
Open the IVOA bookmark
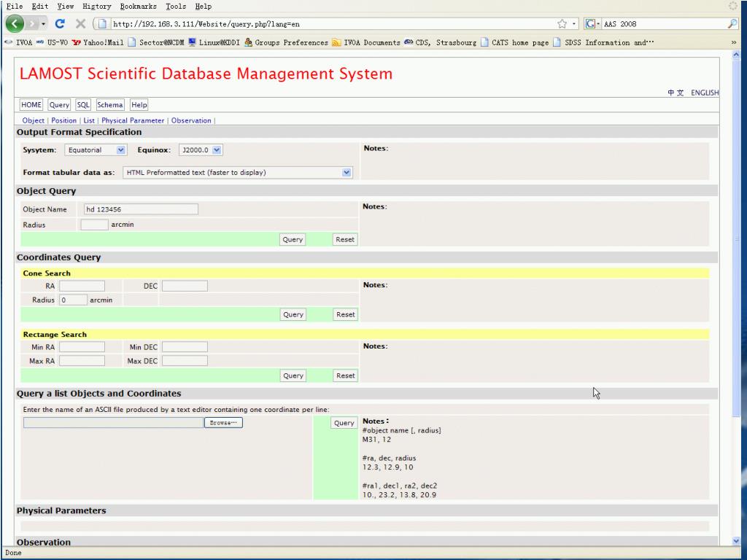click(18, 42)
